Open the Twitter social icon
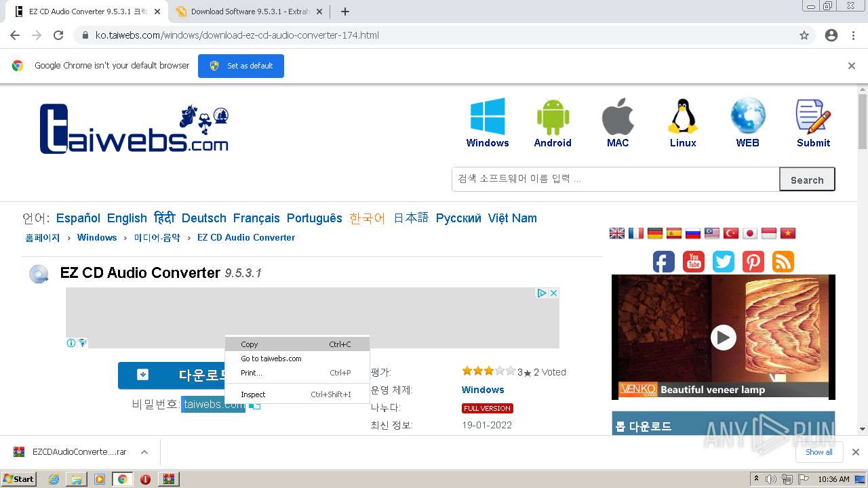 [724, 262]
